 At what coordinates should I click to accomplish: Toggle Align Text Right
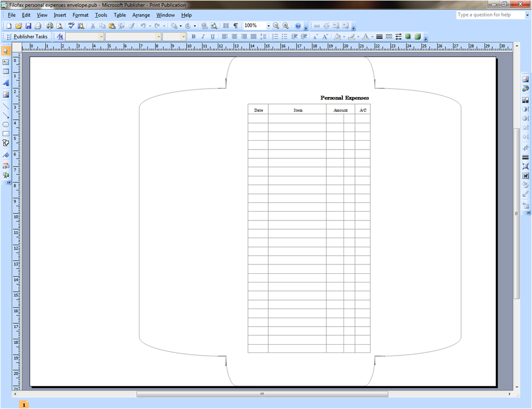243,36
